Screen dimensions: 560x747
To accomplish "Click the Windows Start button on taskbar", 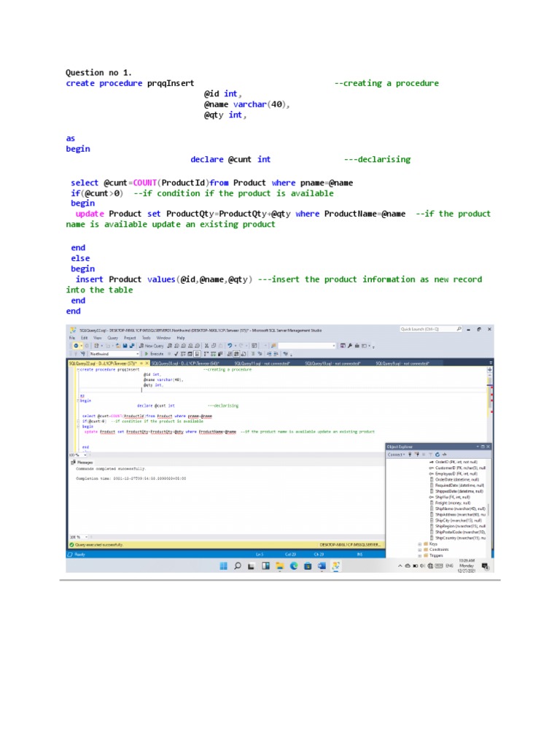I will 223,566.
